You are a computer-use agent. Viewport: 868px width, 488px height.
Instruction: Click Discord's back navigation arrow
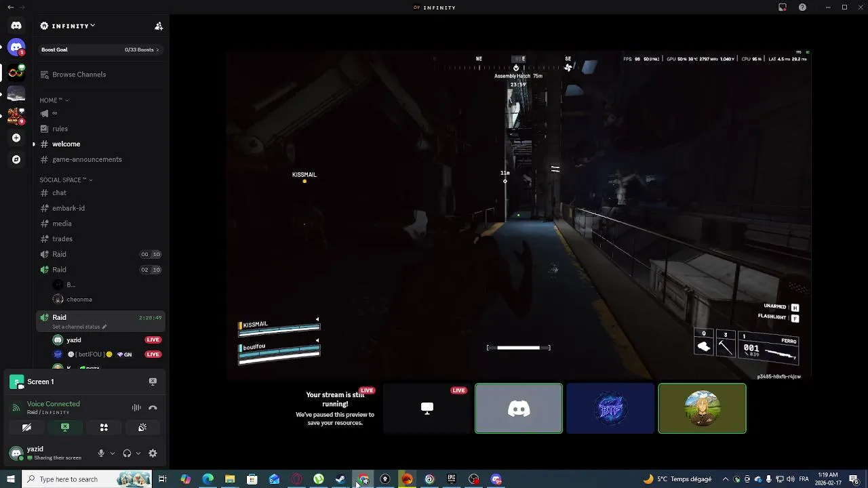pos(10,7)
